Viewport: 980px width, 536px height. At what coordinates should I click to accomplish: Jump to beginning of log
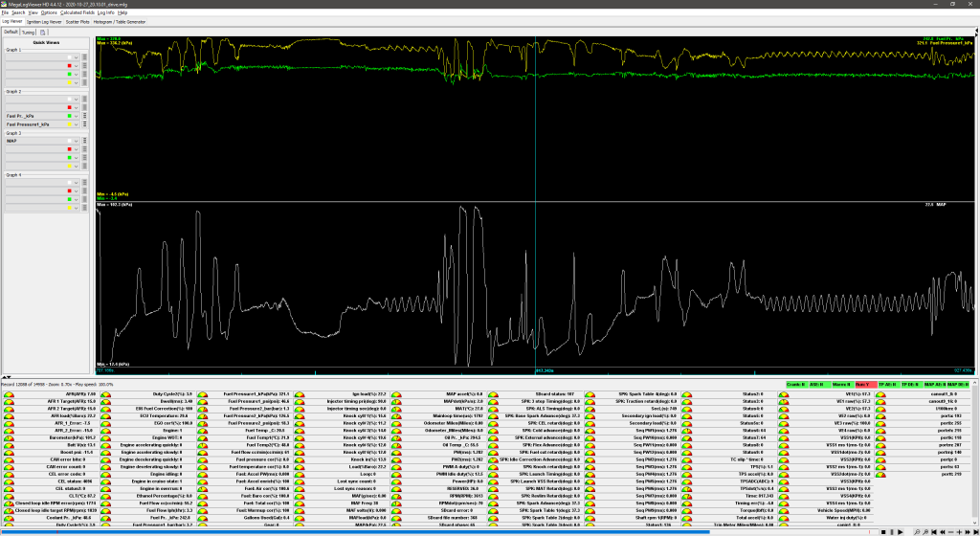[x=934, y=532]
